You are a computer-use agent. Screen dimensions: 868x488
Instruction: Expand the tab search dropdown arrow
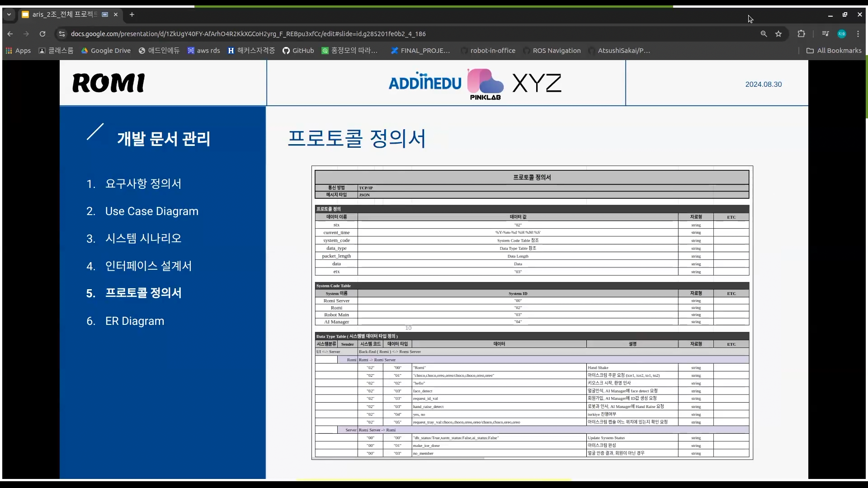[9, 14]
